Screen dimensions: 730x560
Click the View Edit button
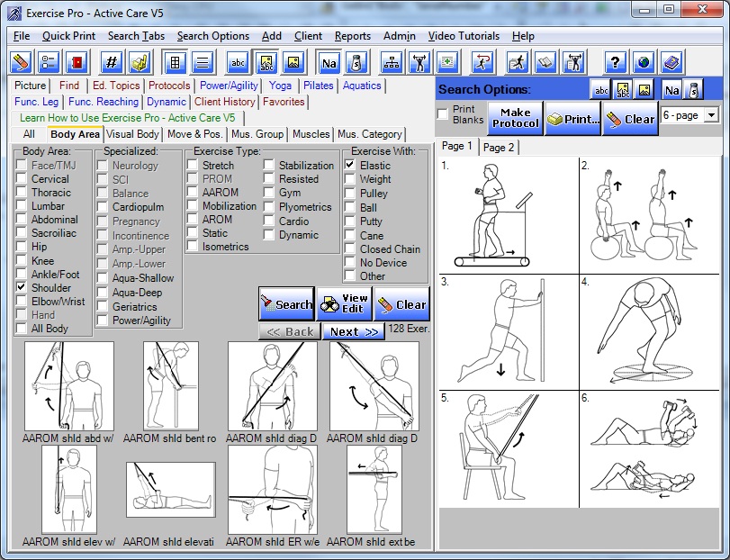pyautogui.click(x=345, y=304)
